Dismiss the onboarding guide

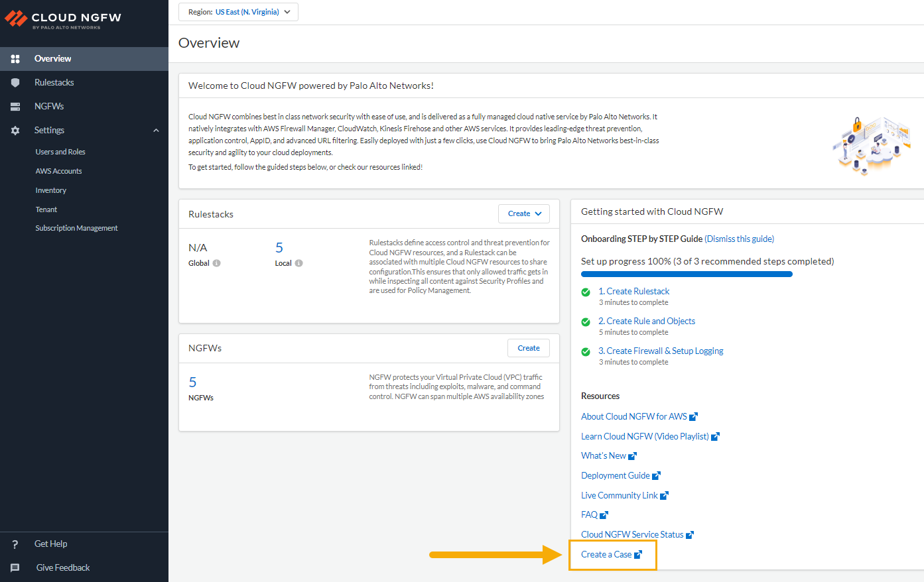pos(739,239)
